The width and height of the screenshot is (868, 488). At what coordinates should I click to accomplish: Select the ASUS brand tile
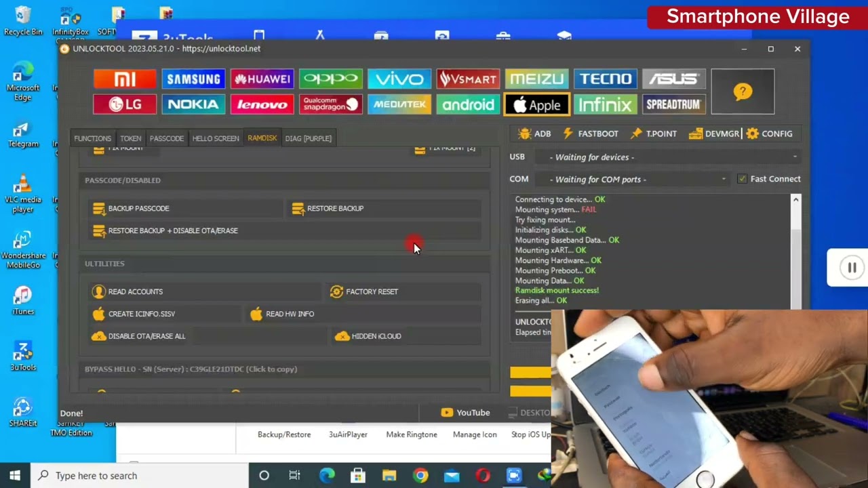674,79
